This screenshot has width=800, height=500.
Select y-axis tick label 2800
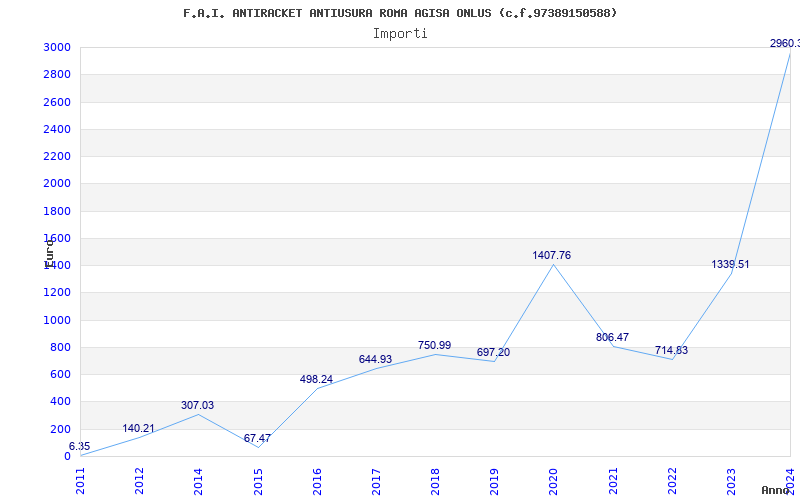(x=57, y=74)
